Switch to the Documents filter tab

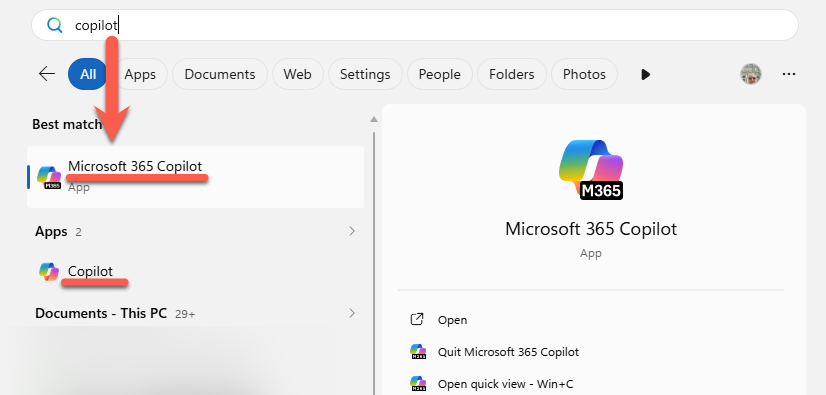point(220,74)
